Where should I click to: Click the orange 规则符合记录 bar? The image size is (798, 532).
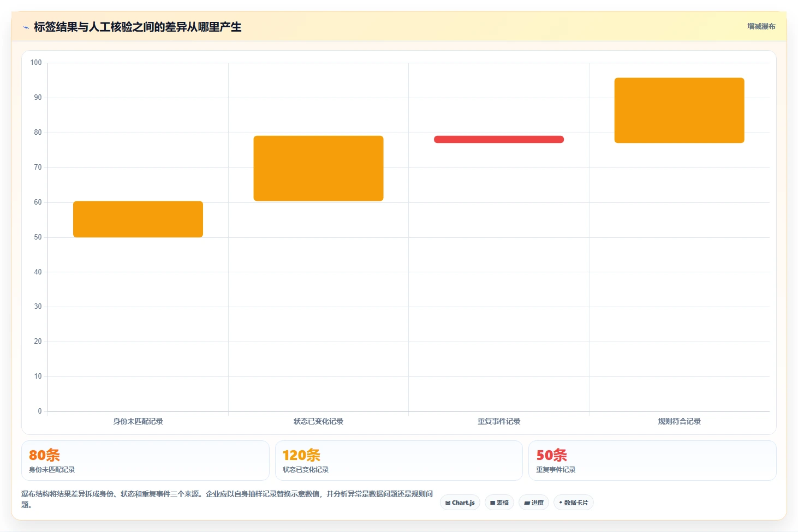coord(679,110)
